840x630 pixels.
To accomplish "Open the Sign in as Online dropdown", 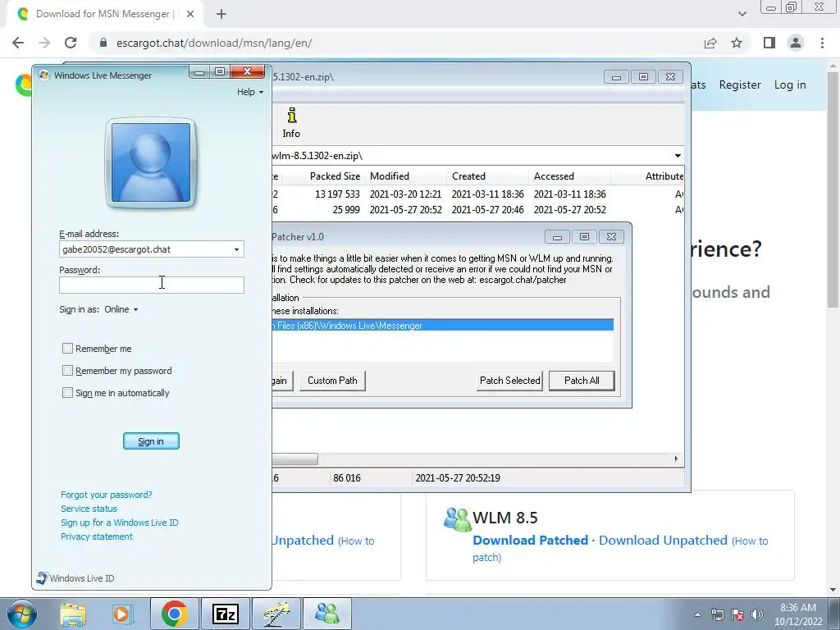I will (121, 309).
